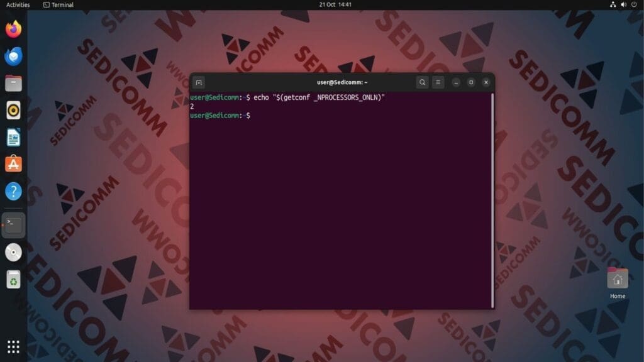Open the Terminal app menu in the top bar

[58, 4]
